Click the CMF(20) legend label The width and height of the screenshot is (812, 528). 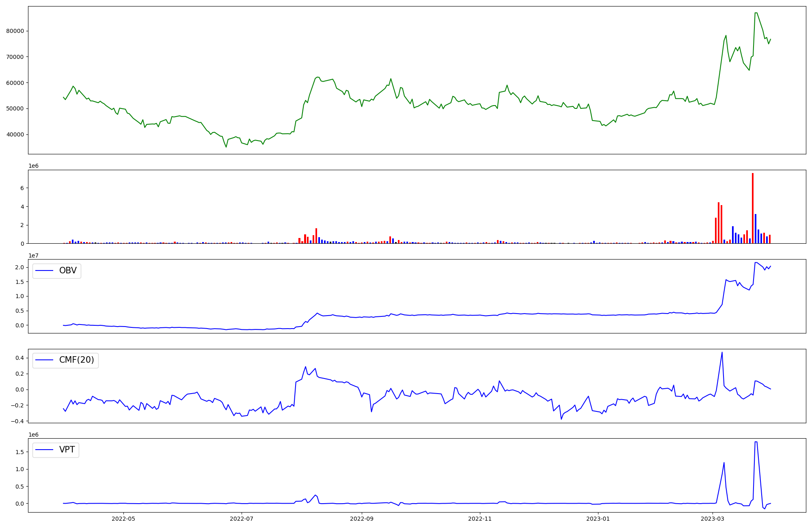[x=76, y=360]
